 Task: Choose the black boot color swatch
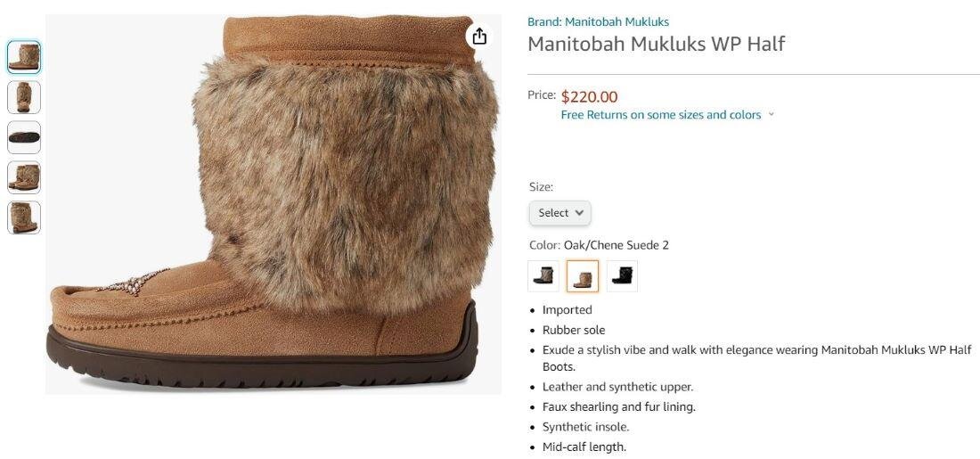tap(622, 275)
